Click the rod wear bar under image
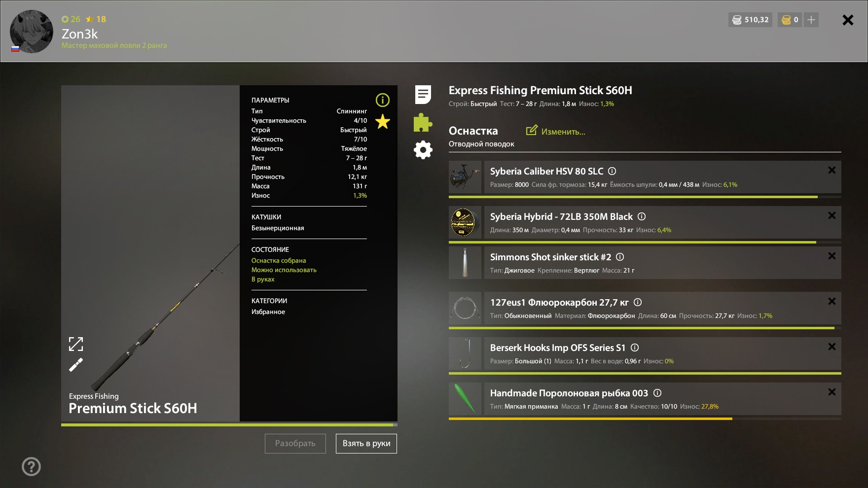 (x=229, y=424)
